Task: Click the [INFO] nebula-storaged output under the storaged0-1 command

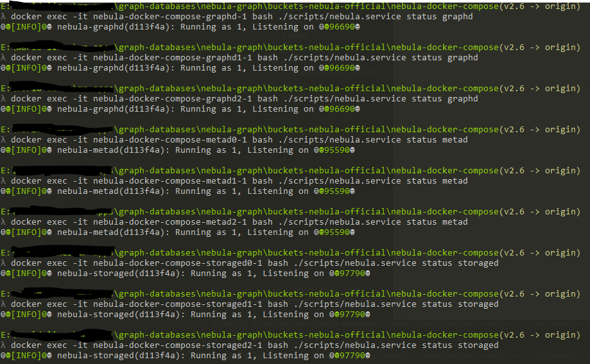Action: (186, 273)
